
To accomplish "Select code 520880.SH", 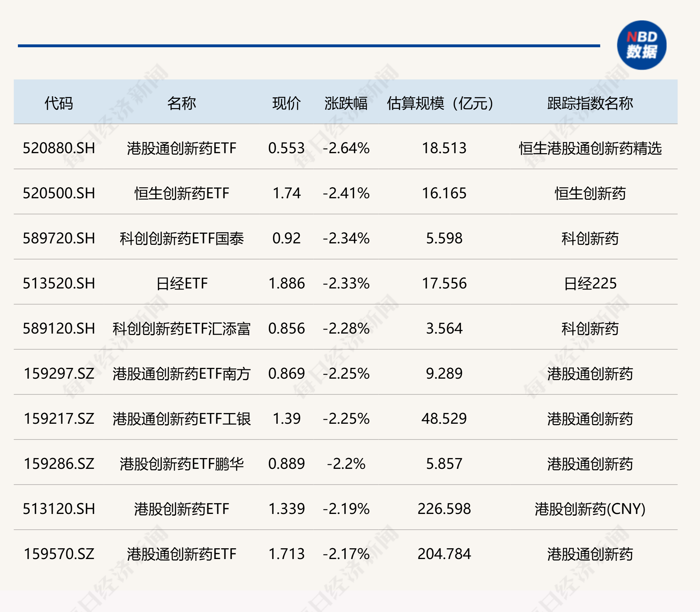I will (59, 148).
